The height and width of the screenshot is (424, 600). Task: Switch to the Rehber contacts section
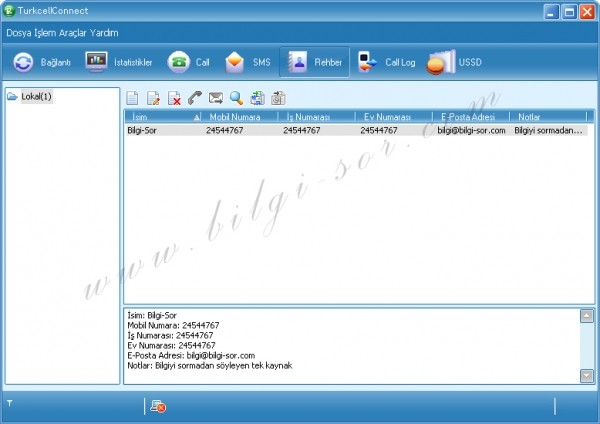click(315, 62)
